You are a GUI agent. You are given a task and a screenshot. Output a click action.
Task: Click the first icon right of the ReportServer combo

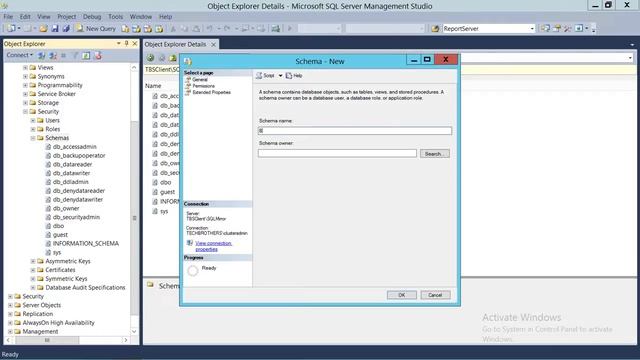(545, 29)
